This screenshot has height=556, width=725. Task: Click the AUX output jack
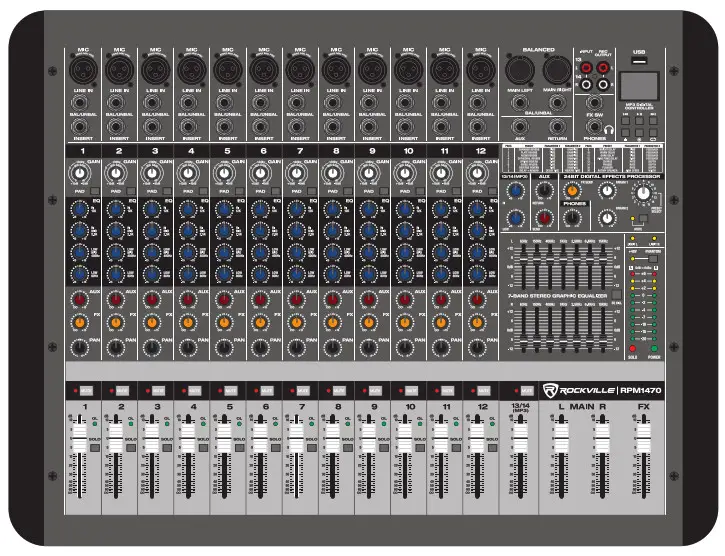[520, 126]
